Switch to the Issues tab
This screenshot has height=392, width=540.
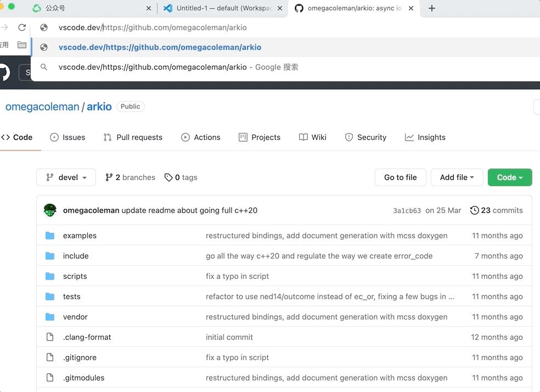pos(67,137)
